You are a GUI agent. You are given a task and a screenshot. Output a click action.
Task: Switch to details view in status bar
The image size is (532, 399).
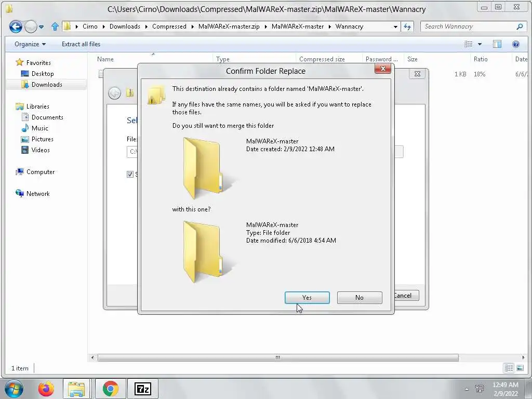click(x=509, y=368)
